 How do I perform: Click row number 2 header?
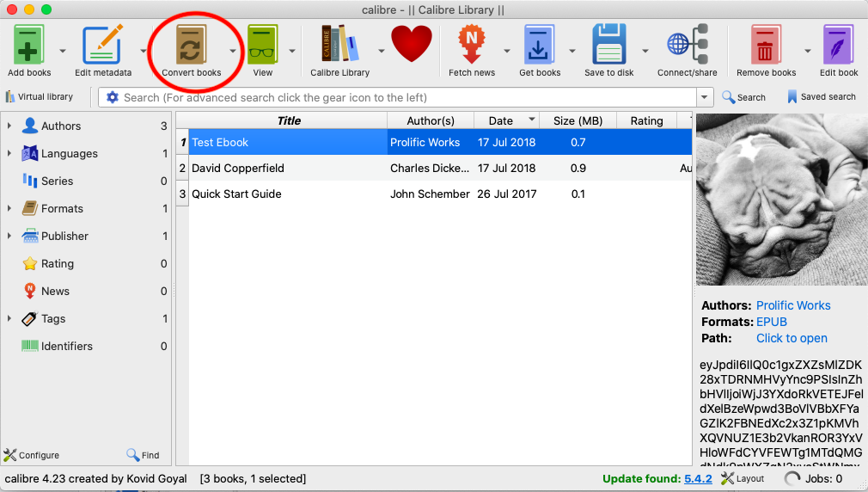182,168
